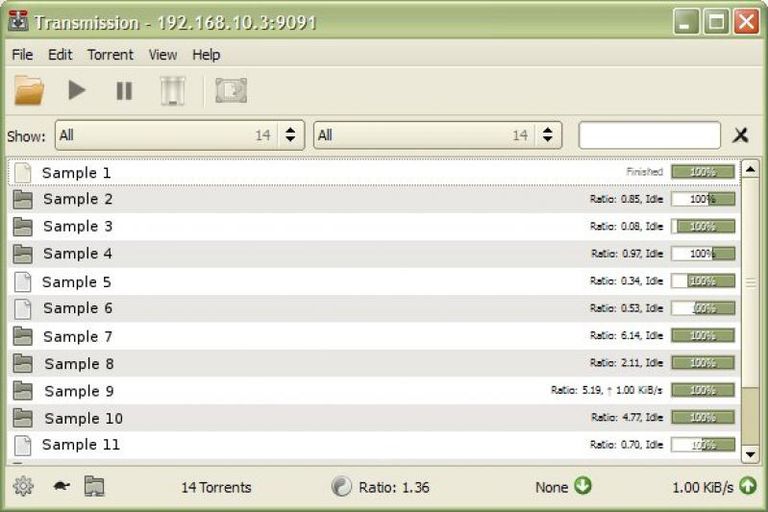This screenshot has width=768, height=512.
Task: Click the green download speed arrow icon
Action: click(x=582, y=486)
